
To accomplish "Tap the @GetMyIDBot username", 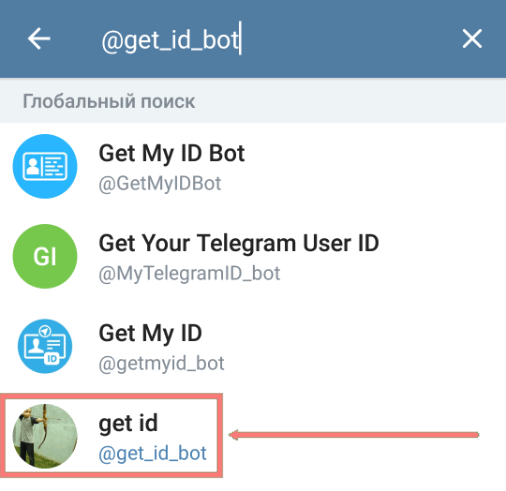I will [x=160, y=183].
